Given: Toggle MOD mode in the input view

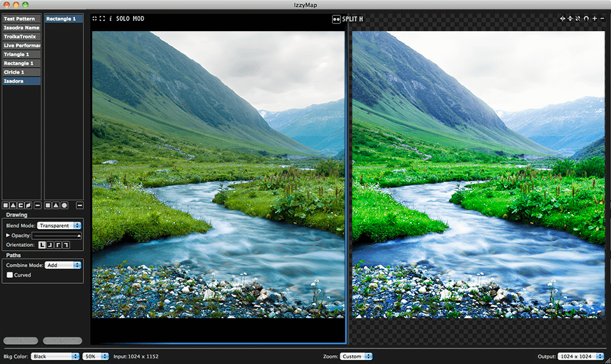Looking at the screenshot, I should tap(138, 18).
